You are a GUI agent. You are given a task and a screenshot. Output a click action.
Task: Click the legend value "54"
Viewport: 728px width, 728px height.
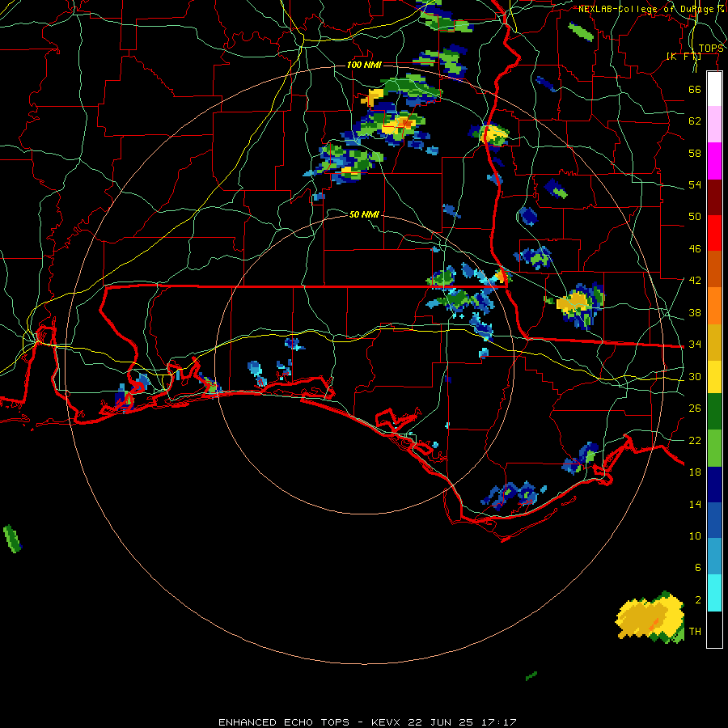click(695, 184)
